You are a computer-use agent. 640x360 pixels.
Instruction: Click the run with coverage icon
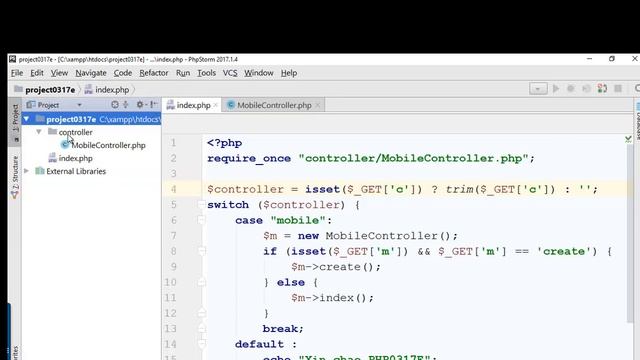586,89
